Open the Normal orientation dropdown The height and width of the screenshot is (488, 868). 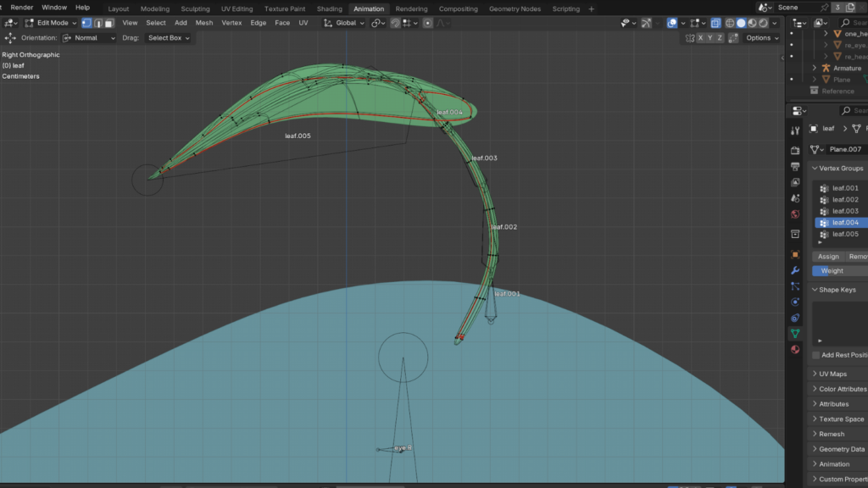tap(88, 37)
